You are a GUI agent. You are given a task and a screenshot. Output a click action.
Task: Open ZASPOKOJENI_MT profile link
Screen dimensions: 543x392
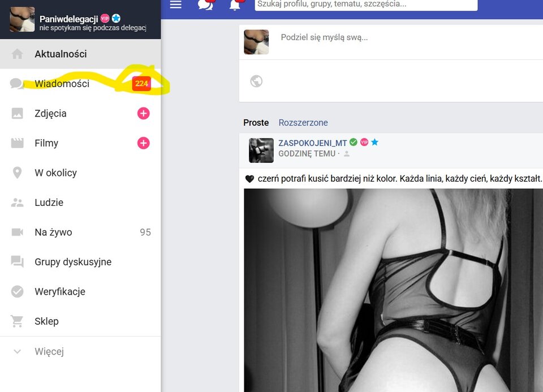[x=312, y=143]
